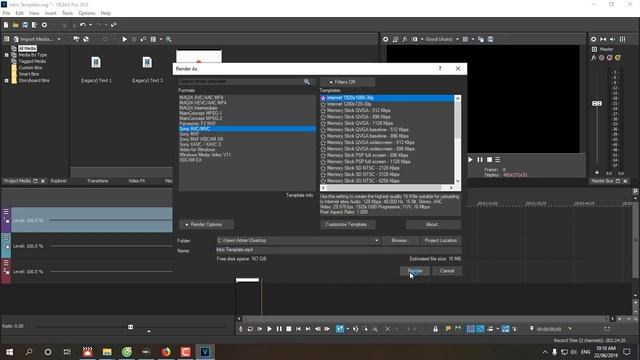Click the Normal Edit Tool icon
This screenshot has height=360, width=640.
pyautogui.click(x=340, y=329)
